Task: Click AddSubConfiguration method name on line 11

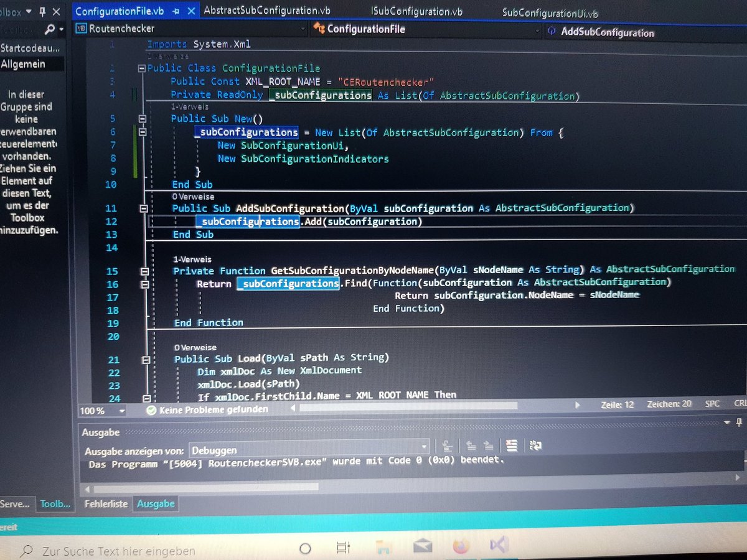Action: (x=289, y=208)
